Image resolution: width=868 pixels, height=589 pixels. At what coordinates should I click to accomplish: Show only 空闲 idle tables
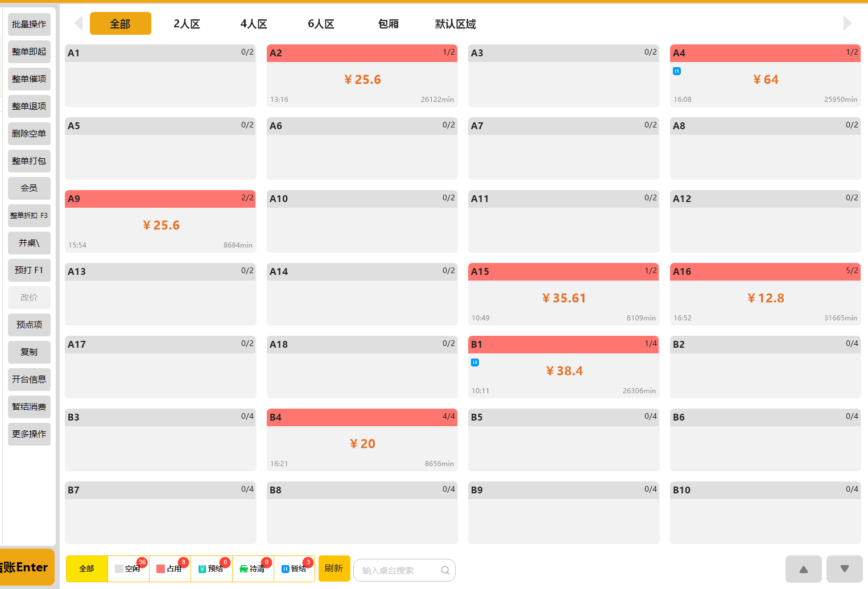pyautogui.click(x=129, y=569)
